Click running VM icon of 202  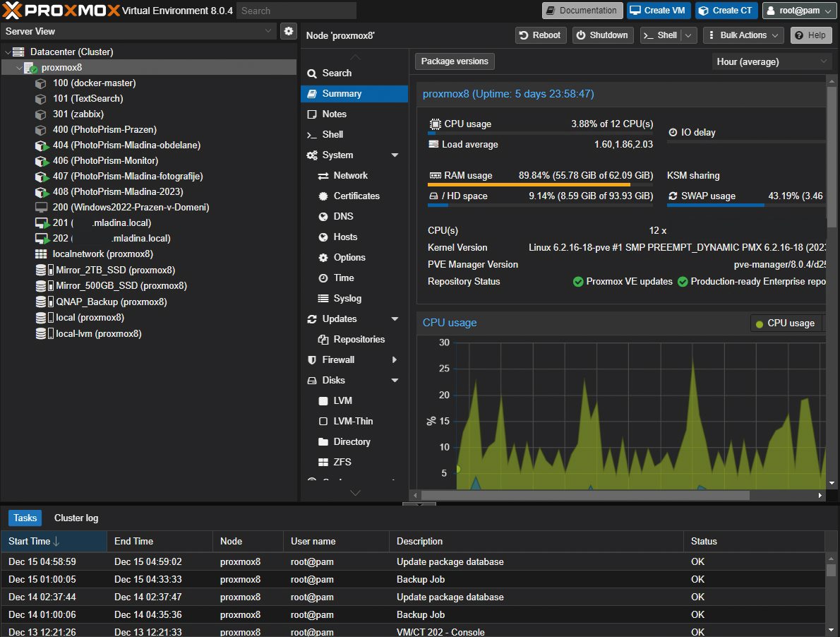coord(42,239)
